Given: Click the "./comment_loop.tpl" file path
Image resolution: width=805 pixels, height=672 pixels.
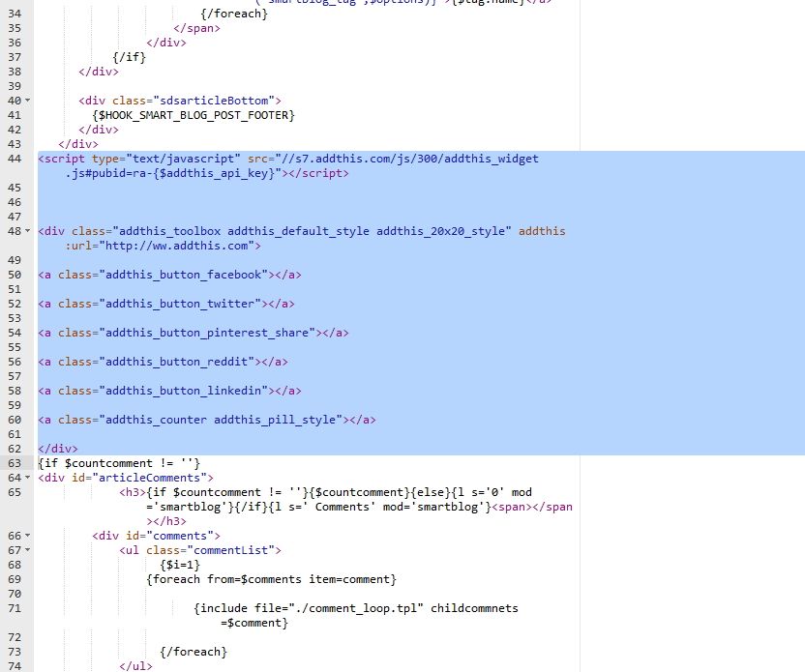Looking at the screenshot, I should point(356,608).
